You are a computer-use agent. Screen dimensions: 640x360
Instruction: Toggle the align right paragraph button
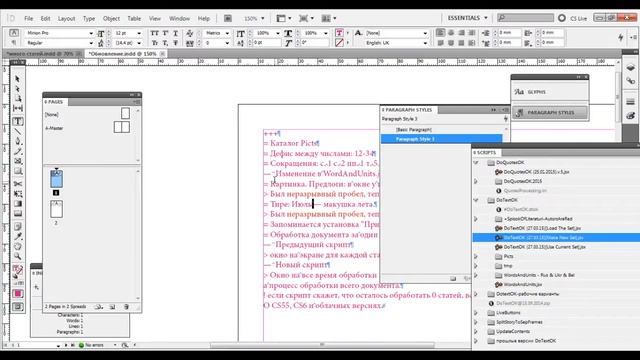[x=461, y=33]
